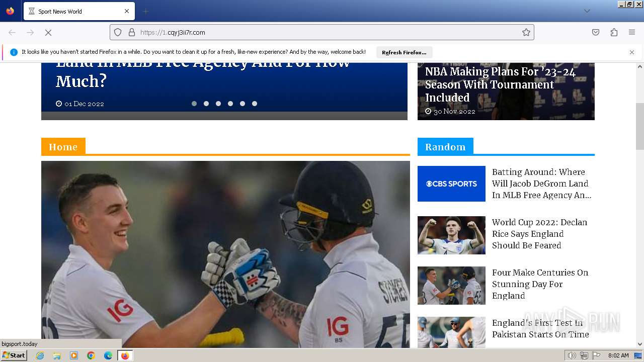
Task: Focus the URL address field
Action: 322,32
